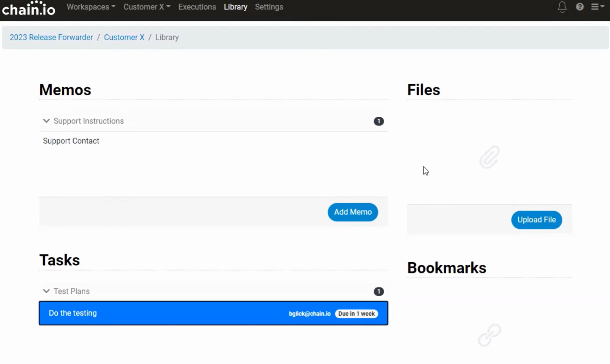Collapse the Support Instructions section

point(46,121)
